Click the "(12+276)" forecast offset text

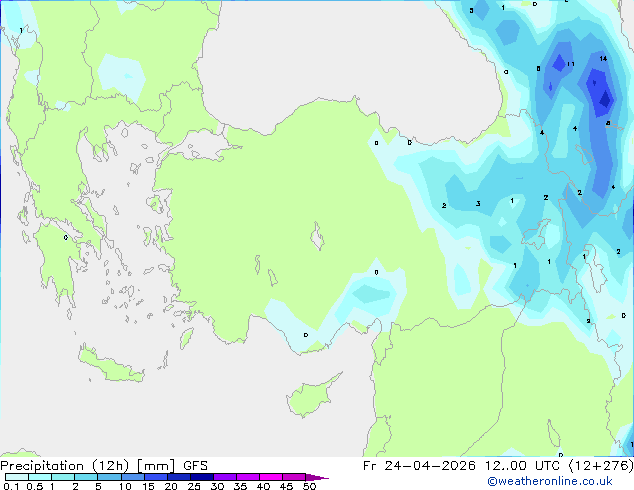[x=601, y=466]
